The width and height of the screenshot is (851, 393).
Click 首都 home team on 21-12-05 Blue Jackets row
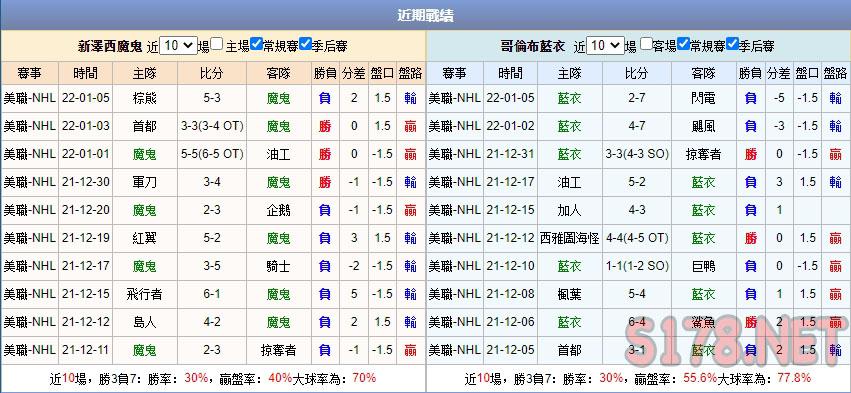tap(569, 350)
